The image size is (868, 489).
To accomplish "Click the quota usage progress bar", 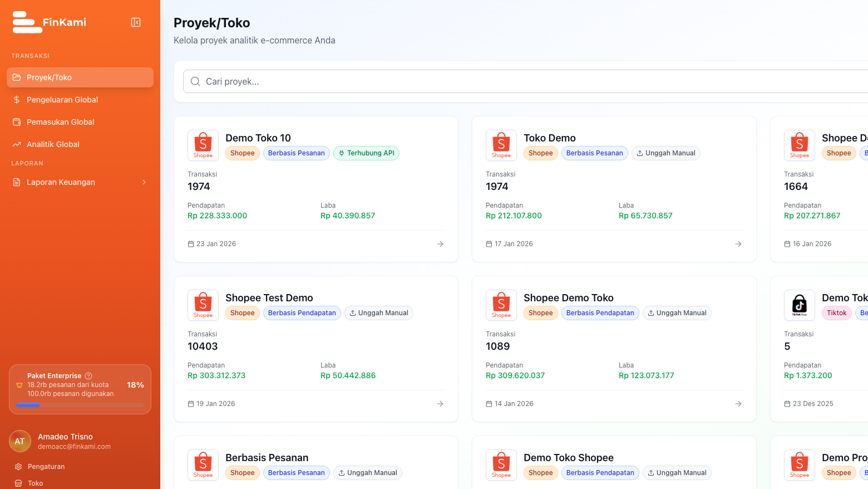I will click(x=80, y=405).
